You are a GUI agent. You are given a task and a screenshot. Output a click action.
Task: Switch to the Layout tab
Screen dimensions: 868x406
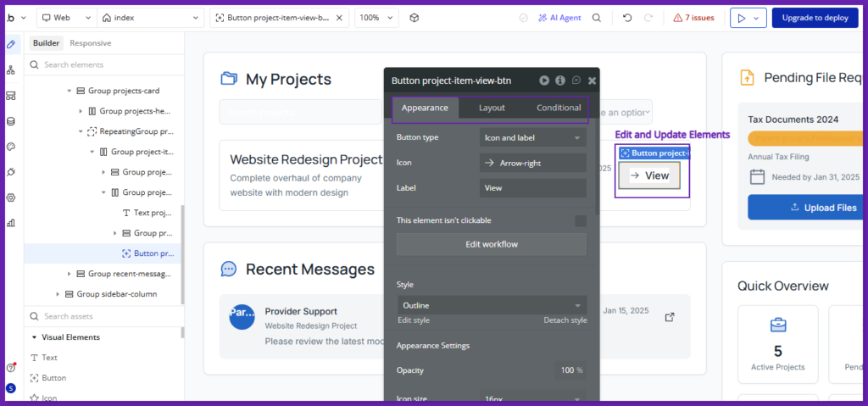click(492, 108)
